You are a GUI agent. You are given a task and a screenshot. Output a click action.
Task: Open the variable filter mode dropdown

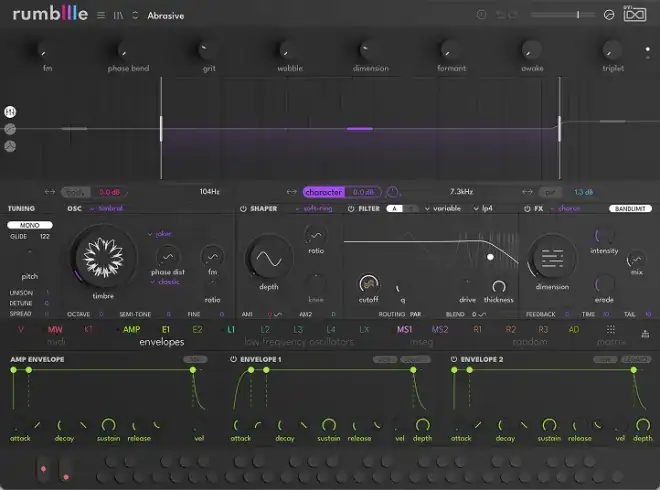coord(443,208)
